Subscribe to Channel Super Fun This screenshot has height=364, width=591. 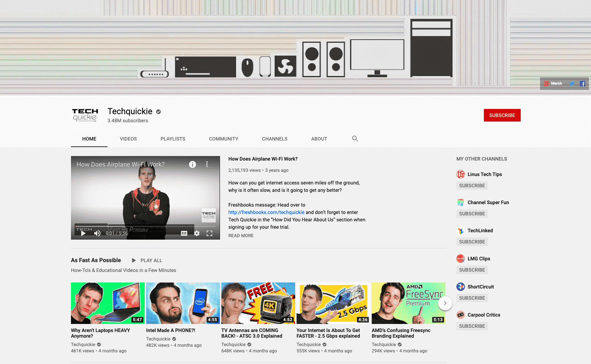tap(472, 214)
